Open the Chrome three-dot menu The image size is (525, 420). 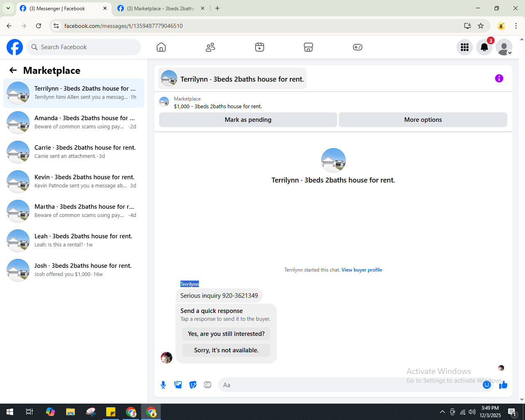pyautogui.click(x=516, y=26)
